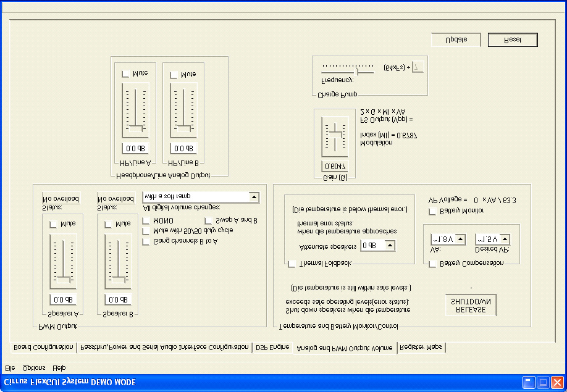This screenshot has width=567, height=392.
Task: Enable Thermal Foldback
Action: (x=292, y=263)
